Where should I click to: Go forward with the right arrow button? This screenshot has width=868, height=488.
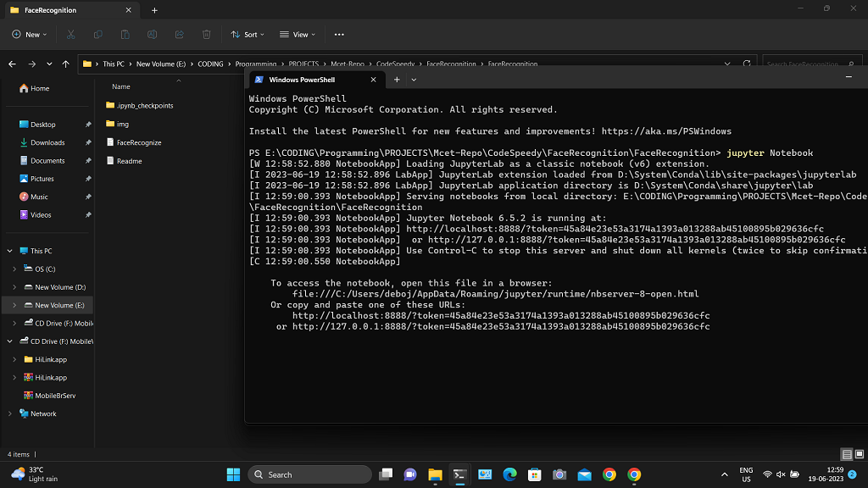tap(32, 64)
